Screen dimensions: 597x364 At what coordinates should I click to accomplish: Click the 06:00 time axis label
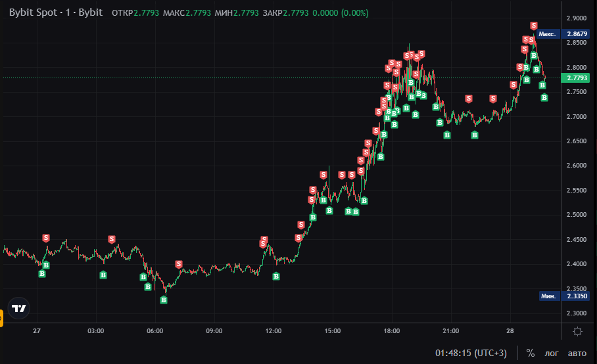coord(155,331)
